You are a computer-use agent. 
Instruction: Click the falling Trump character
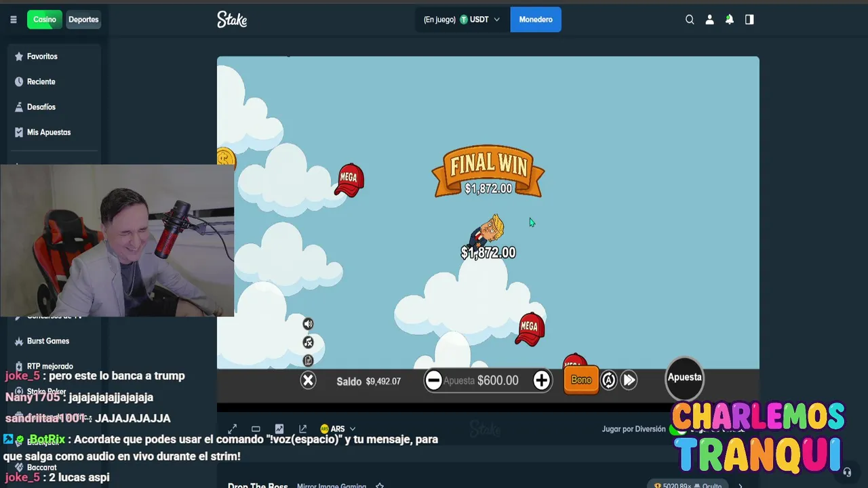(487, 230)
